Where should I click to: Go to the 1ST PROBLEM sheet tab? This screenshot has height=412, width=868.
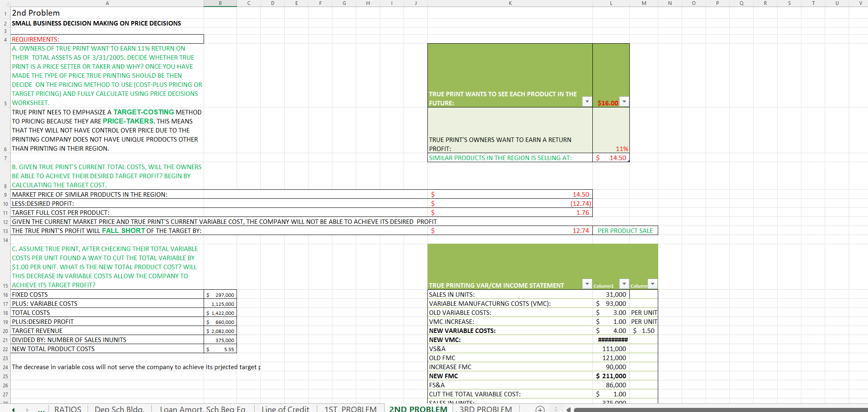tap(350, 409)
